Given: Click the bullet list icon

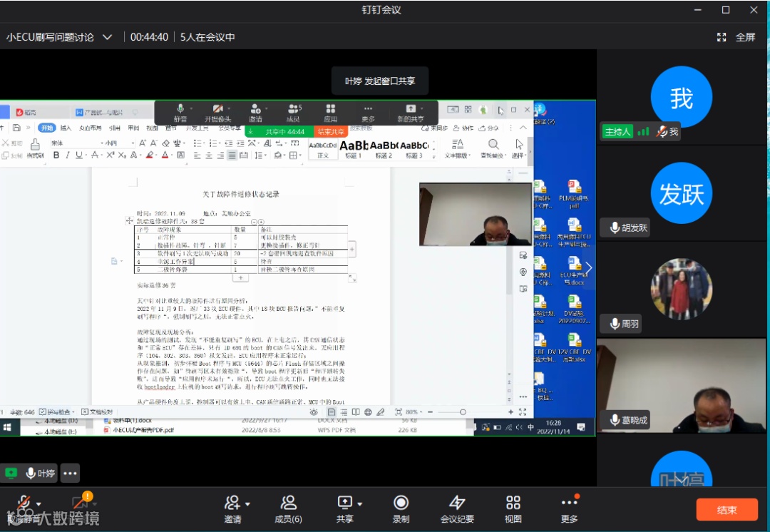Looking at the screenshot, I should [197, 143].
